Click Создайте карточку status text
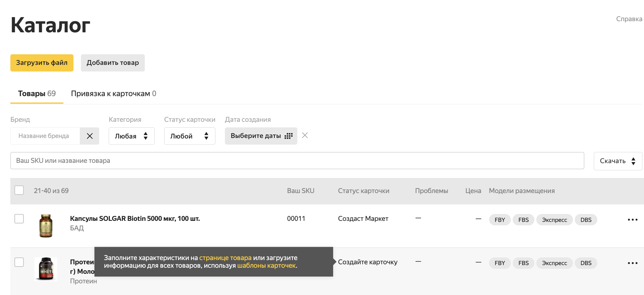 pos(368,262)
